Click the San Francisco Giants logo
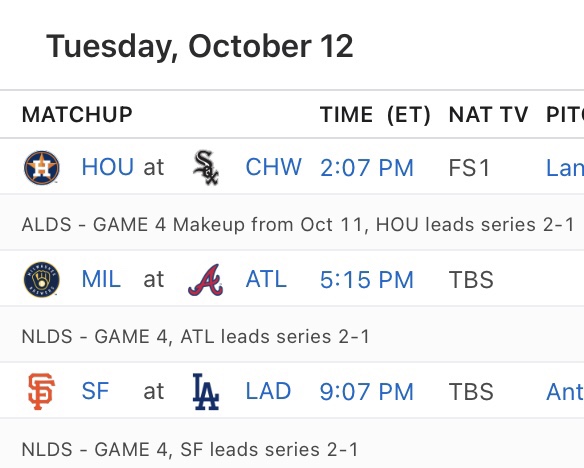Viewport: 584px width, 468px height. (42, 391)
